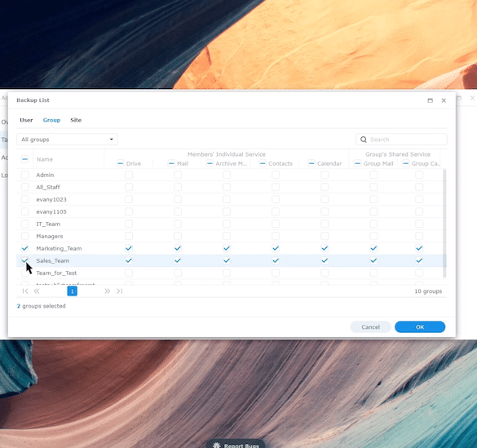
Task: Disable Calendar for Sales_Team
Action: coord(325,260)
